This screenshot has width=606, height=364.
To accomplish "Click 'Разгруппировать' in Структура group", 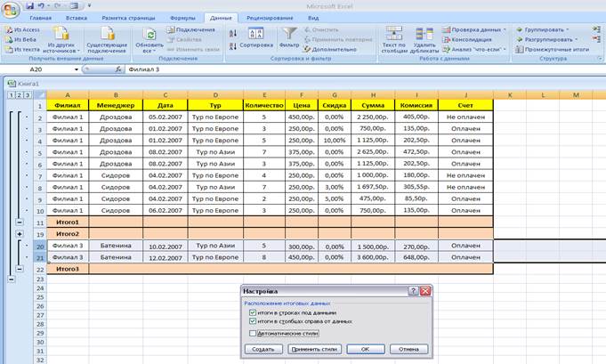I will pos(546,39).
